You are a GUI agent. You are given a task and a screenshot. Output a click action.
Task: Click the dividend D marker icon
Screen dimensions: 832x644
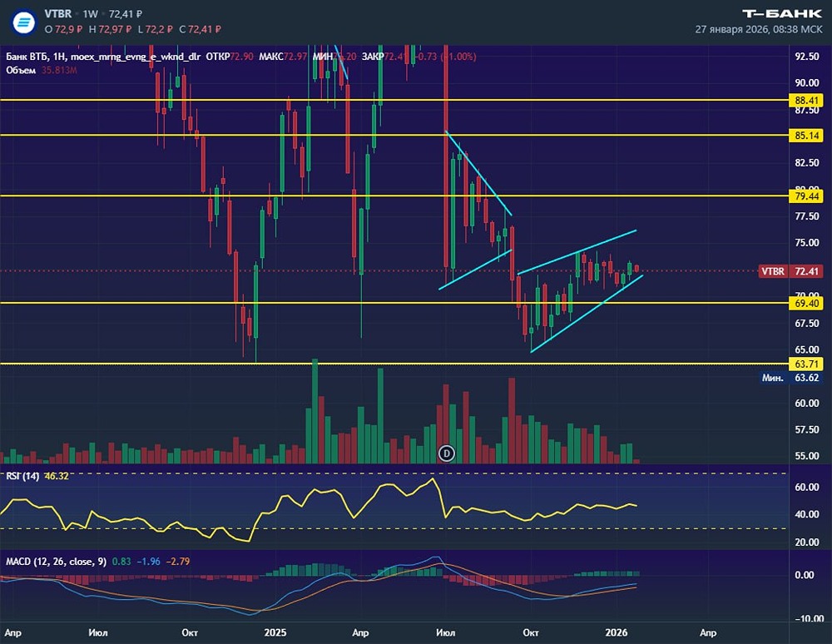pyautogui.click(x=447, y=453)
